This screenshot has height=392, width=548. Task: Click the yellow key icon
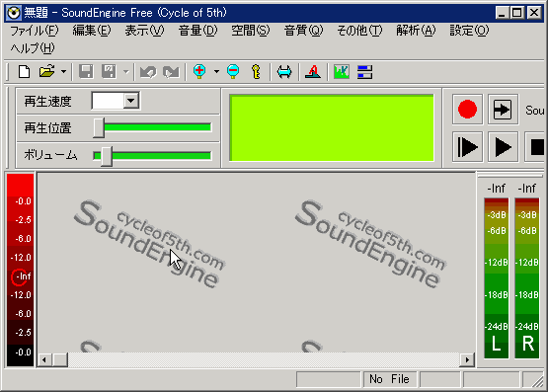pos(256,72)
